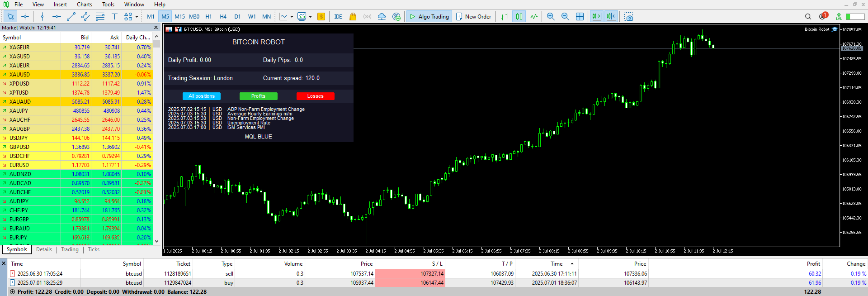Tile chart windows with grid icon
Image resolution: width=868 pixels, height=296 pixels.
pos(580,17)
